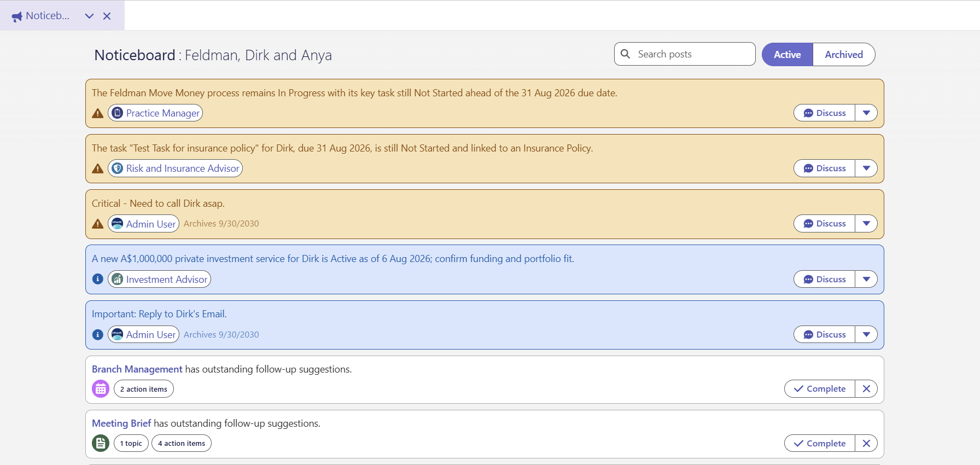Click Archives 9/30/2030 on Important post
Viewport: 980px width, 465px height.
[221, 335]
